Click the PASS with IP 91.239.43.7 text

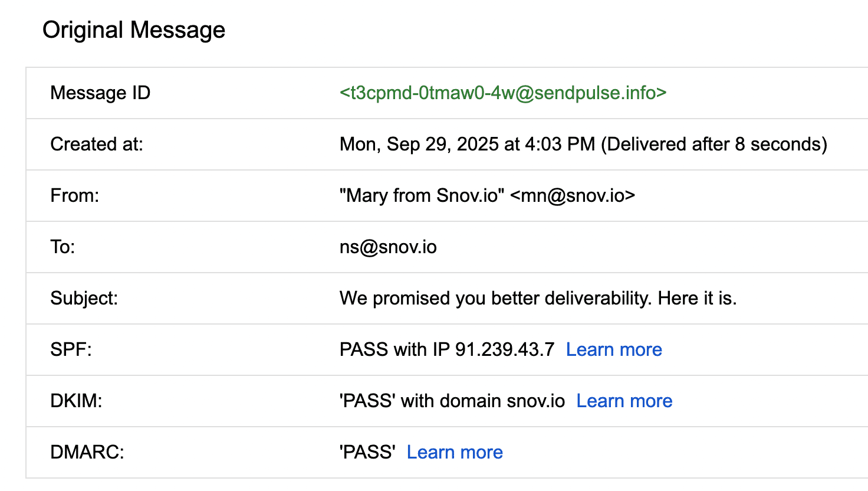[x=447, y=349]
